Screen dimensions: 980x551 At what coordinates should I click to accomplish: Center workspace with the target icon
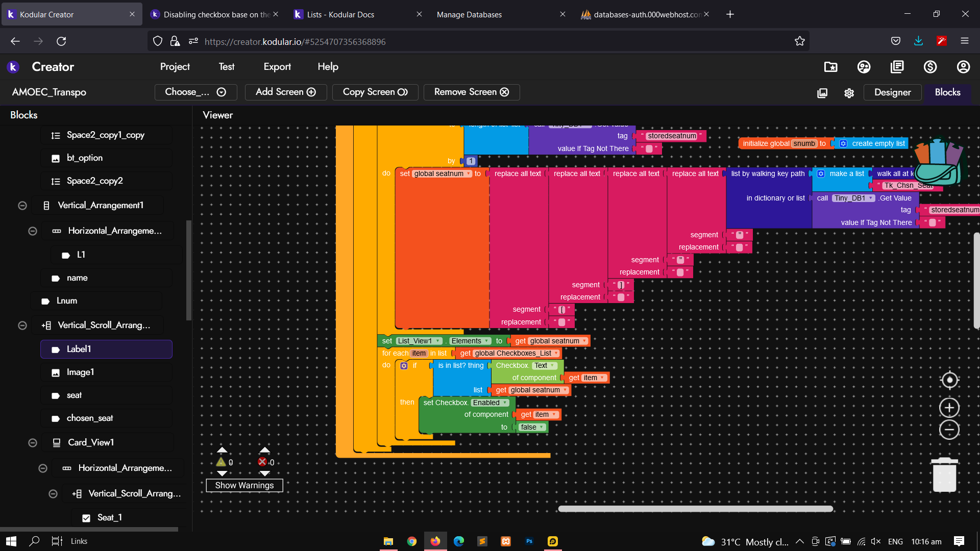pos(949,380)
